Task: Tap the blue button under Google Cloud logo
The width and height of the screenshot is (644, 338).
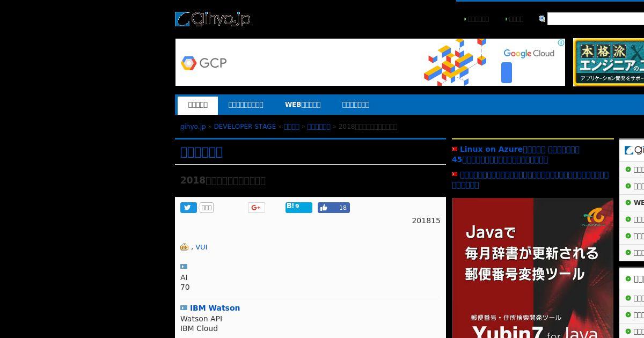Action: point(507,72)
